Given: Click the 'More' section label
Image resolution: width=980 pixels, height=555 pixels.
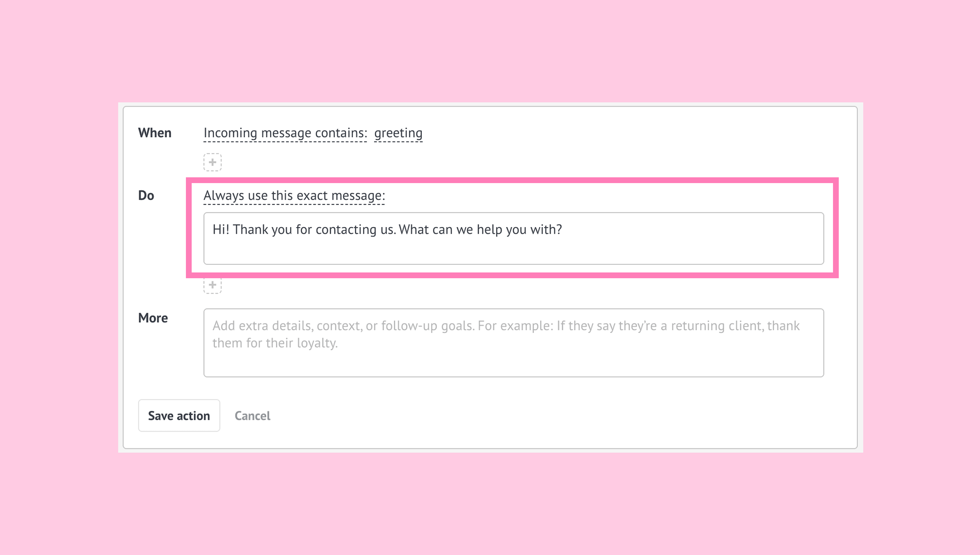Looking at the screenshot, I should pyautogui.click(x=153, y=318).
